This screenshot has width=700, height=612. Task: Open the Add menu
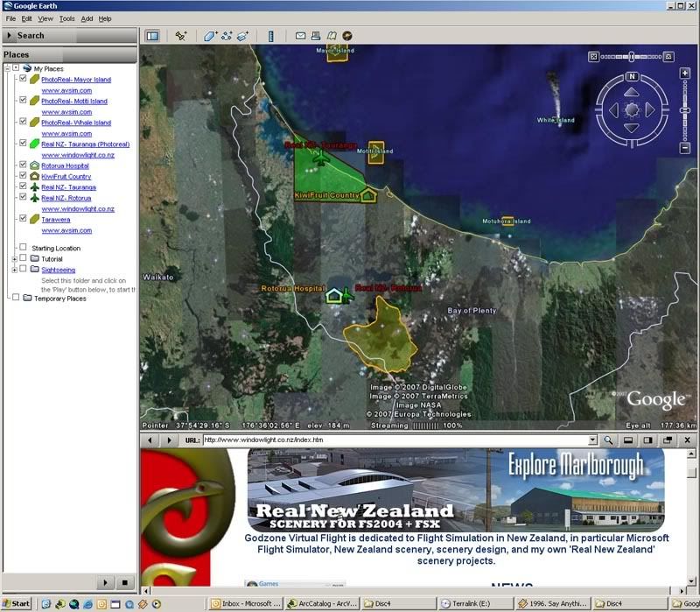[x=87, y=18]
